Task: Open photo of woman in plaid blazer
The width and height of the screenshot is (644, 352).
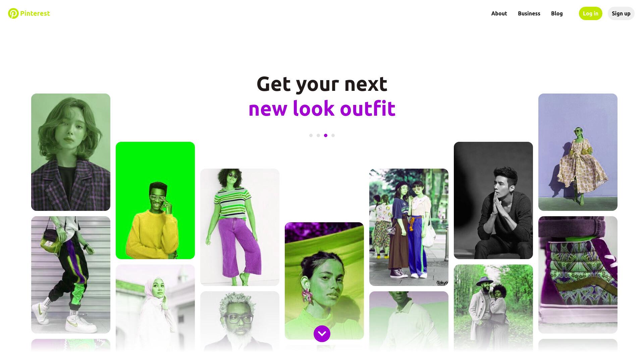Action: [x=71, y=152]
